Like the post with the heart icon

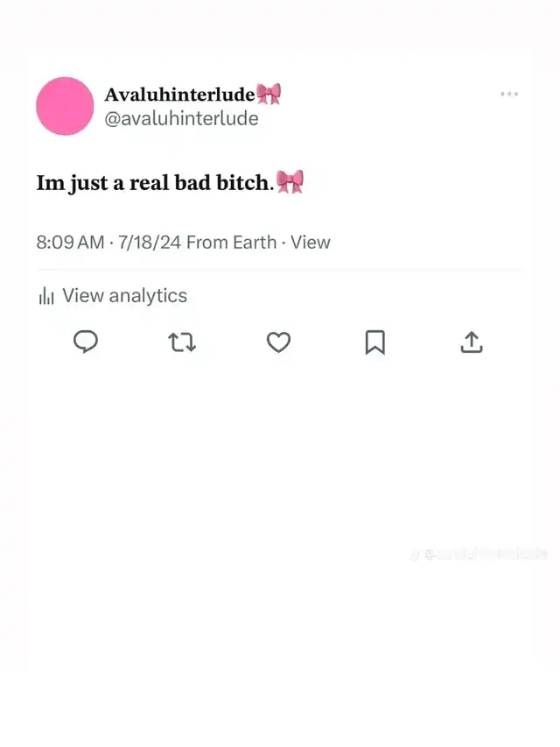pos(278,342)
